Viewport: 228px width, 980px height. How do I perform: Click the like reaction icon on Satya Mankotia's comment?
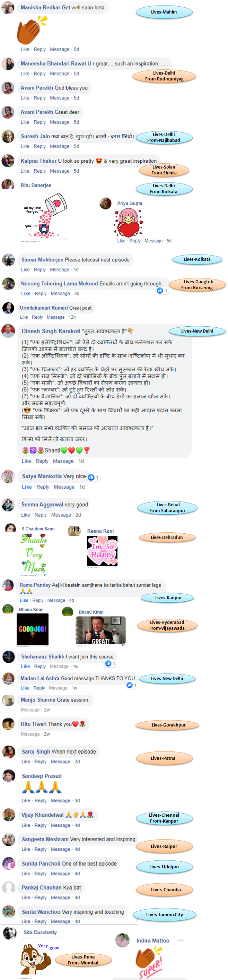91,477
